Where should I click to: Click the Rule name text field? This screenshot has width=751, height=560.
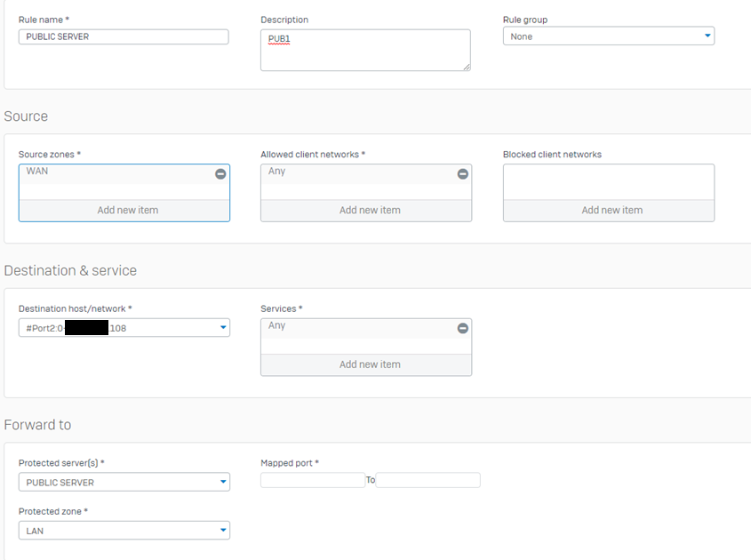[124, 36]
